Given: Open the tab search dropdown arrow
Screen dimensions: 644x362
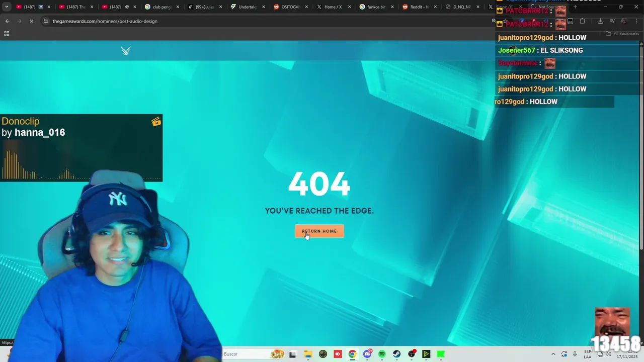Looking at the screenshot, I should (7, 7).
